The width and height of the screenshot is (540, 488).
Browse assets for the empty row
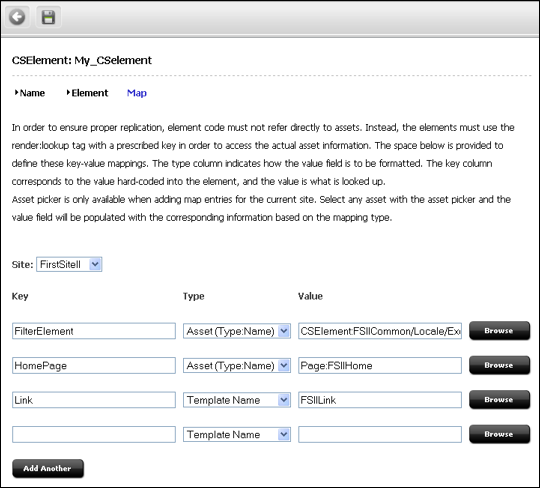coord(499,434)
